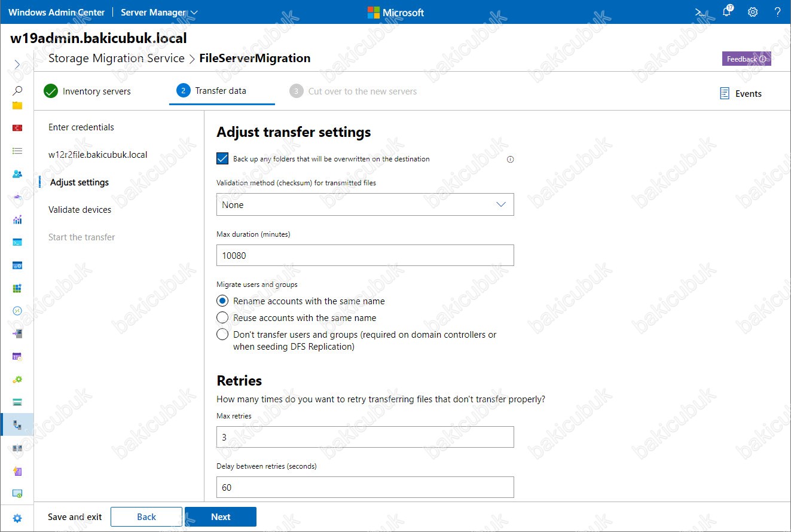View notifications bell icon
791x532 pixels.
(727, 11)
